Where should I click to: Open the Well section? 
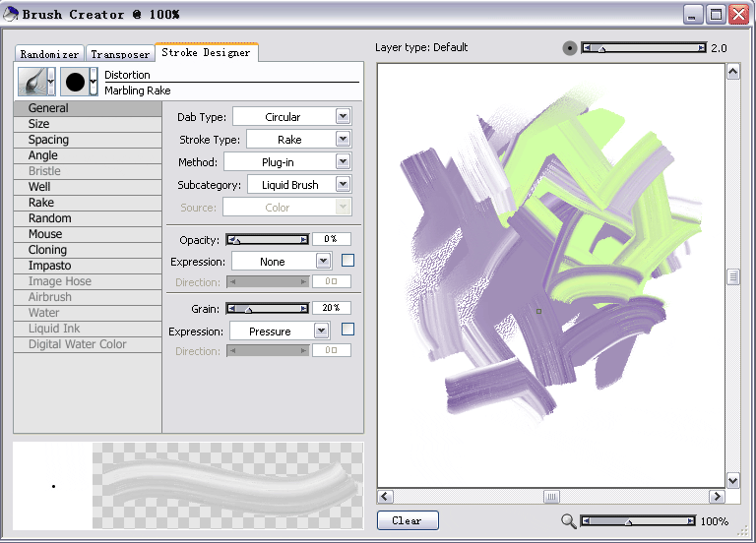(x=88, y=187)
